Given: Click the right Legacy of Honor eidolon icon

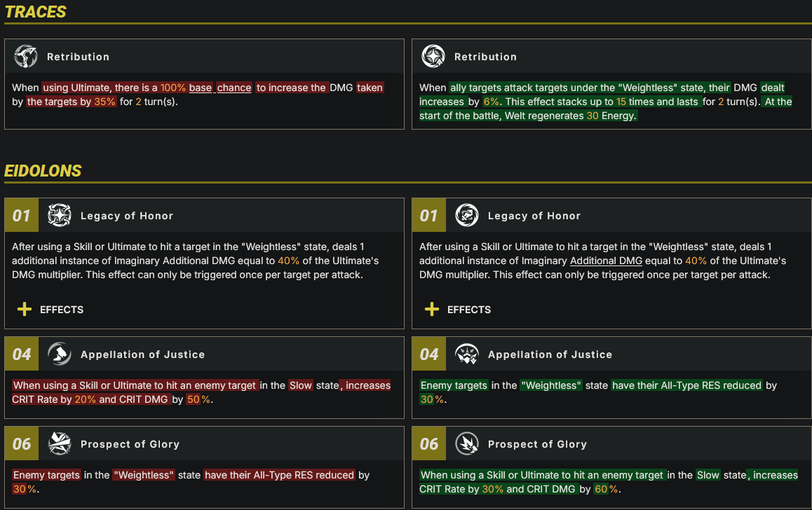Looking at the screenshot, I should (466, 215).
